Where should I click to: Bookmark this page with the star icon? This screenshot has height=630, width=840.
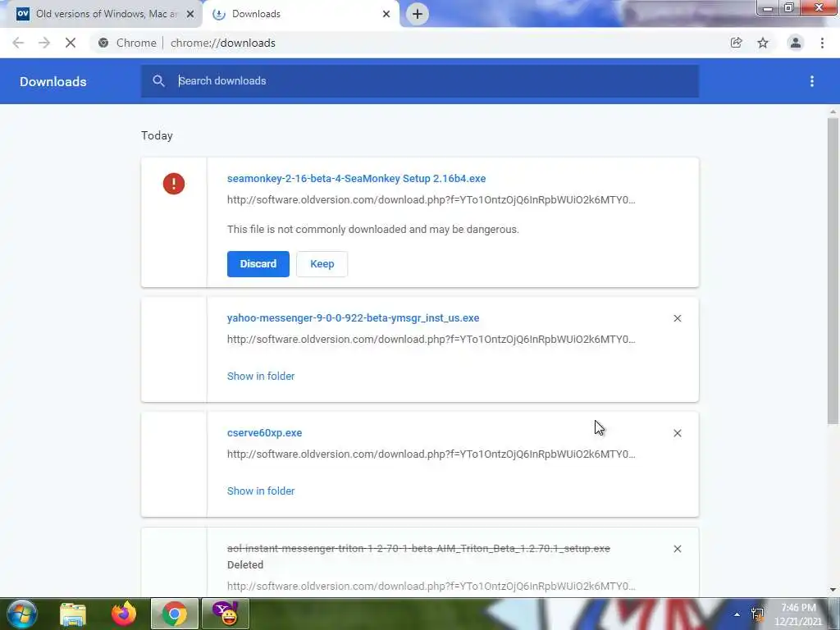[x=763, y=43]
